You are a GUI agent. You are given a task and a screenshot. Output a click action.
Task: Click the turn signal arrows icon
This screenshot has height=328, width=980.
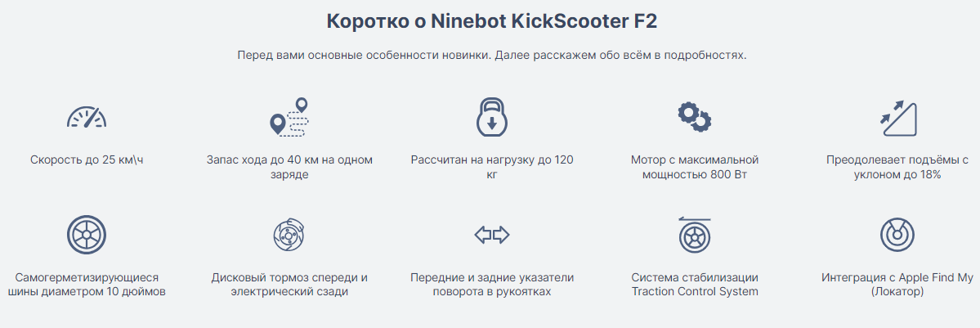point(492,235)
